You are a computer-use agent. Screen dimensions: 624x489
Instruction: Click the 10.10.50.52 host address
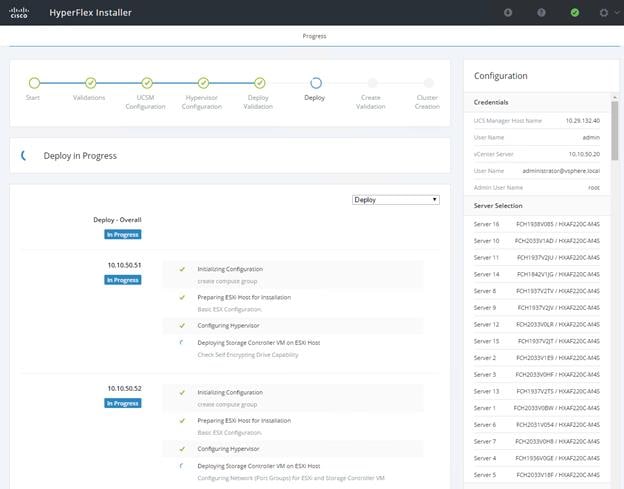[x=125, y=388]
